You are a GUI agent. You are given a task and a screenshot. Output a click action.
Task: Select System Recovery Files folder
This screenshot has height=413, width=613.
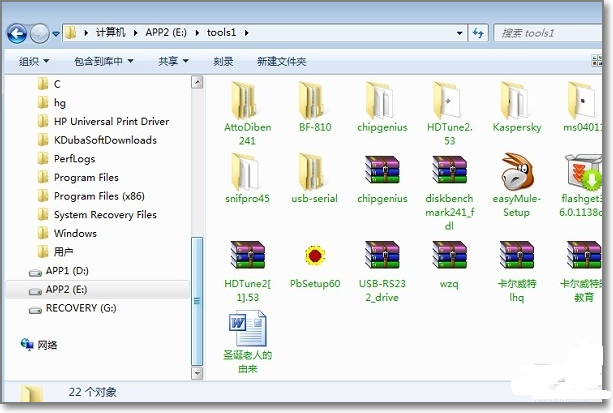coord(97,214)
